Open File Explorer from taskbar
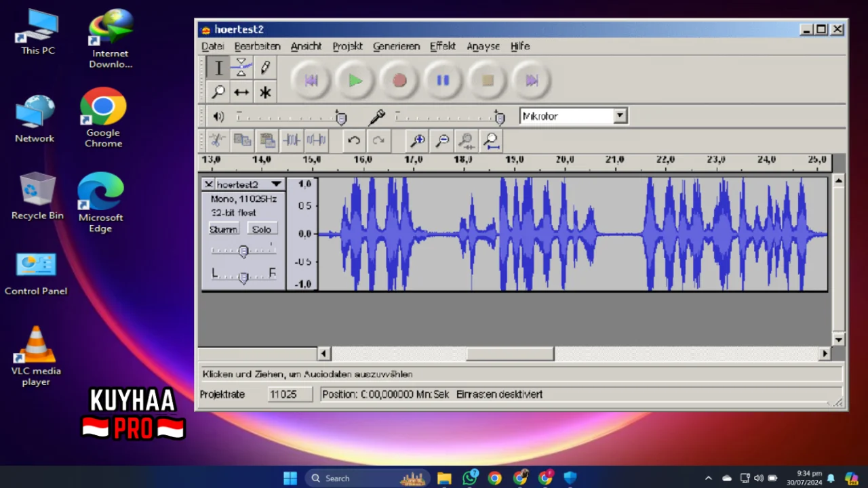 444,479
